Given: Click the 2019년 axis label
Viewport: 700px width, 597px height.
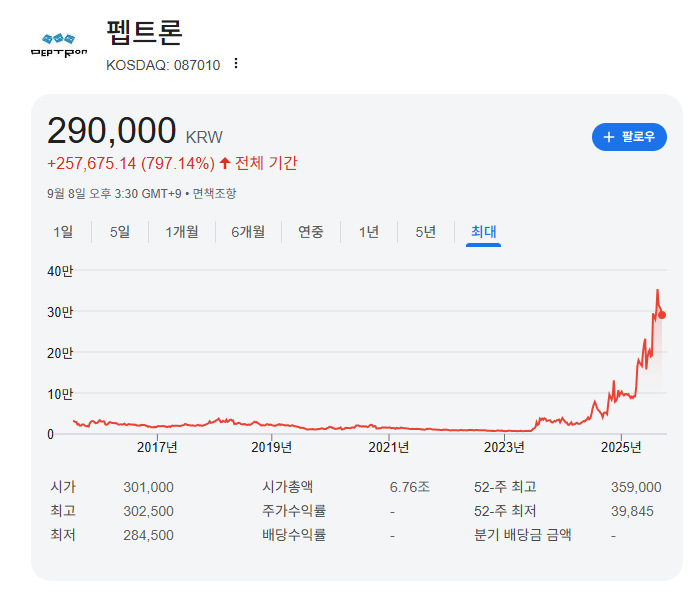Looking at the screenshot, I should (271, 447).
